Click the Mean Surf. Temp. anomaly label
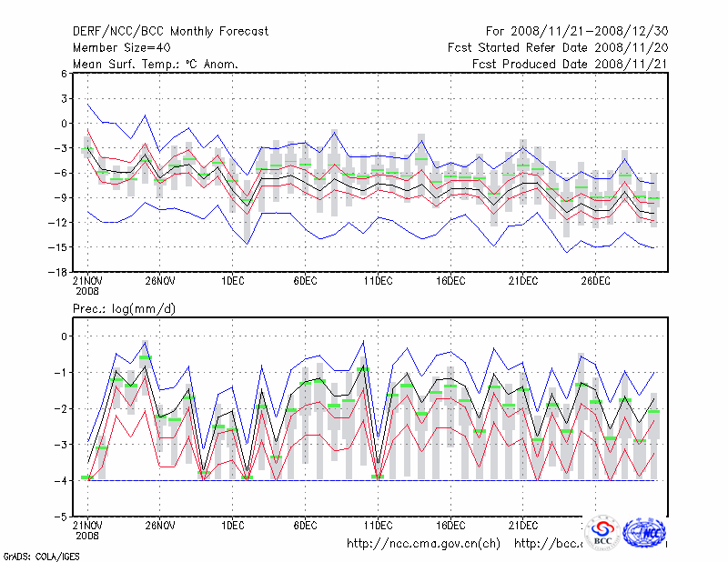 point(155,65)
